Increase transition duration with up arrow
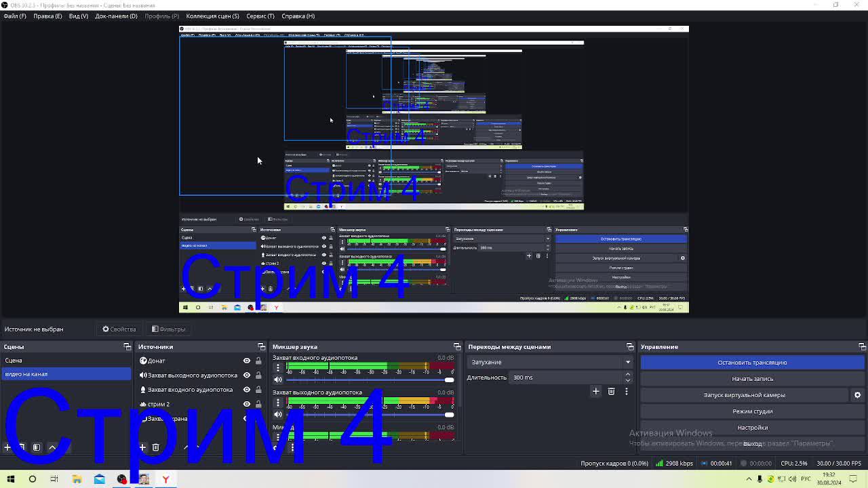 click(x=627, y=374)
